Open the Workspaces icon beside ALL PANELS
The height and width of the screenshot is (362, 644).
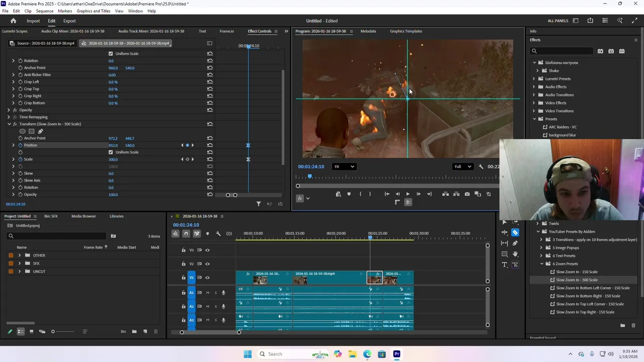[x=576, y=21]
